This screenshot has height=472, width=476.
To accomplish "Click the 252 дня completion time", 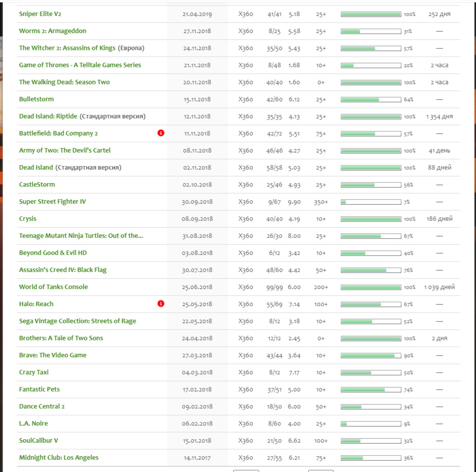I will pyautogui.click(x=439, y=14).
